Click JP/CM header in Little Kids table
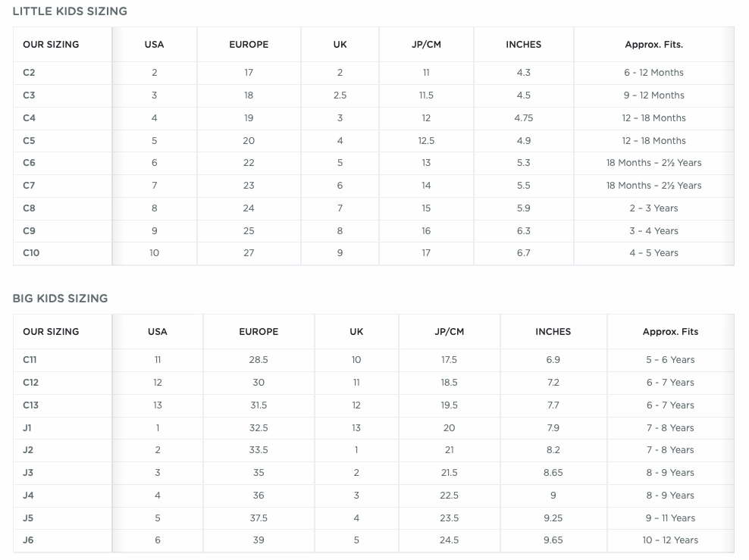The width and height of the screenshot is (749, 560). pos(426,45)
